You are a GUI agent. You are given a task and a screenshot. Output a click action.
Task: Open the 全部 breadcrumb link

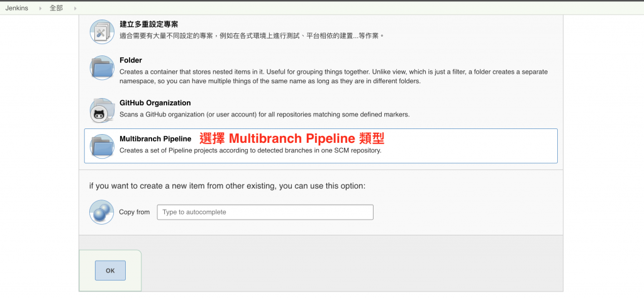tap(56, 8)
